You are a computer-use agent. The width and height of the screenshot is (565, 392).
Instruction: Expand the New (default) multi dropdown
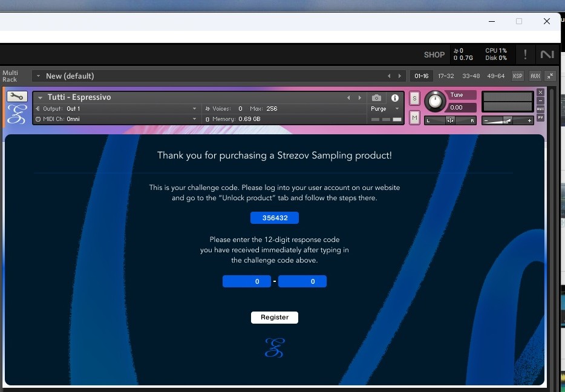click(x=38, y=76)
